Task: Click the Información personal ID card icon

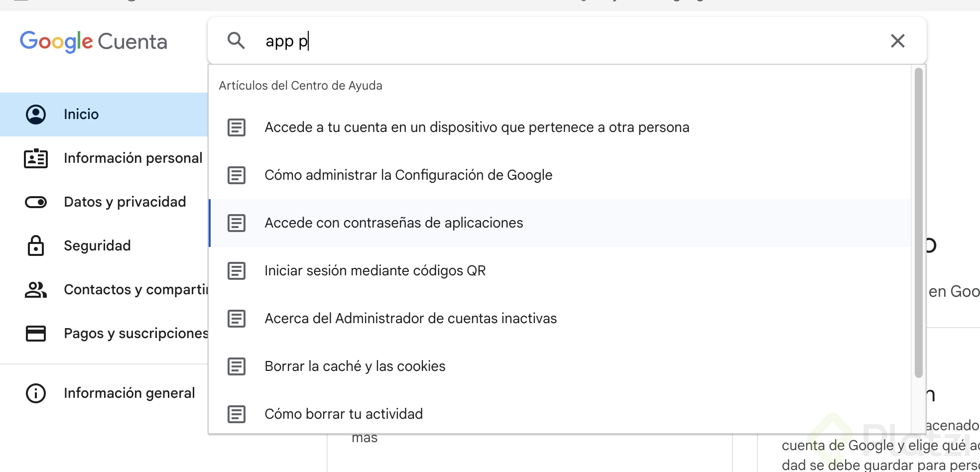Action: coord(36,158)
